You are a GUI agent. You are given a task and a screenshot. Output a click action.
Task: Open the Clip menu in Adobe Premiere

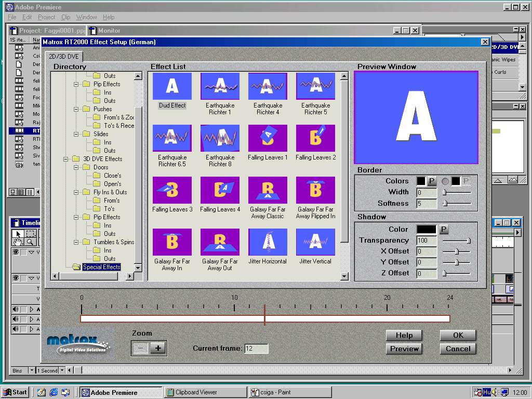click(65, 17)
